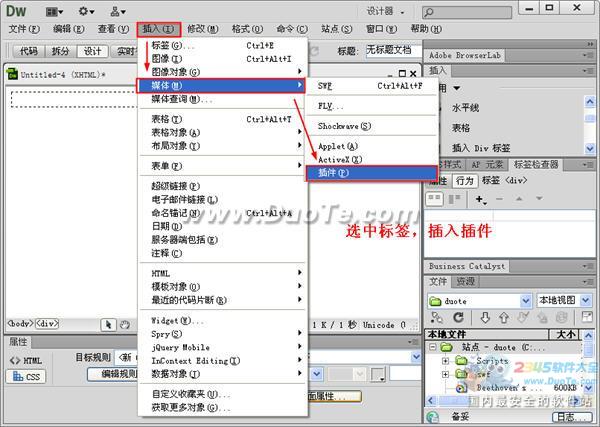Select the hand tool in the status bar
This screenshot has height=427, width=600.
pyautogui.click(x=125, y=325)
